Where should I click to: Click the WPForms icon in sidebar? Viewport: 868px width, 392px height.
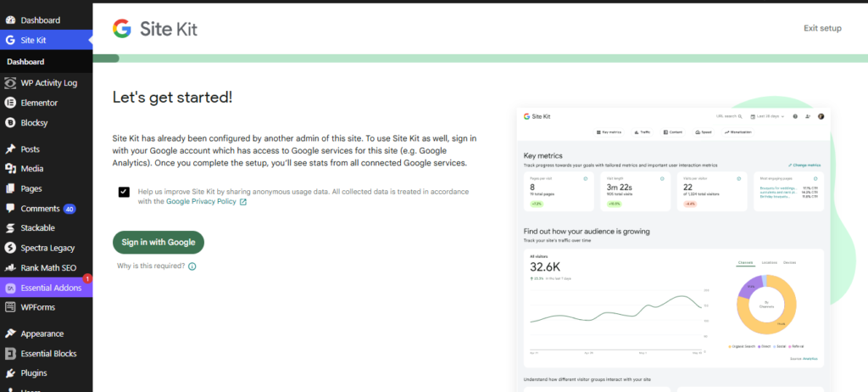pyautogui.click(x=10, y=307)
